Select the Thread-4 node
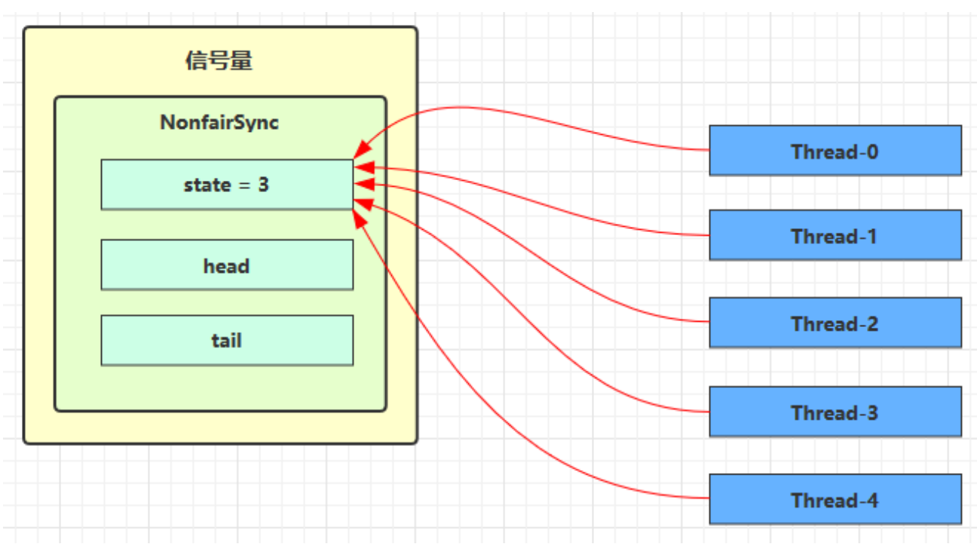The image size is (980, 547). (x=835, y=500)
